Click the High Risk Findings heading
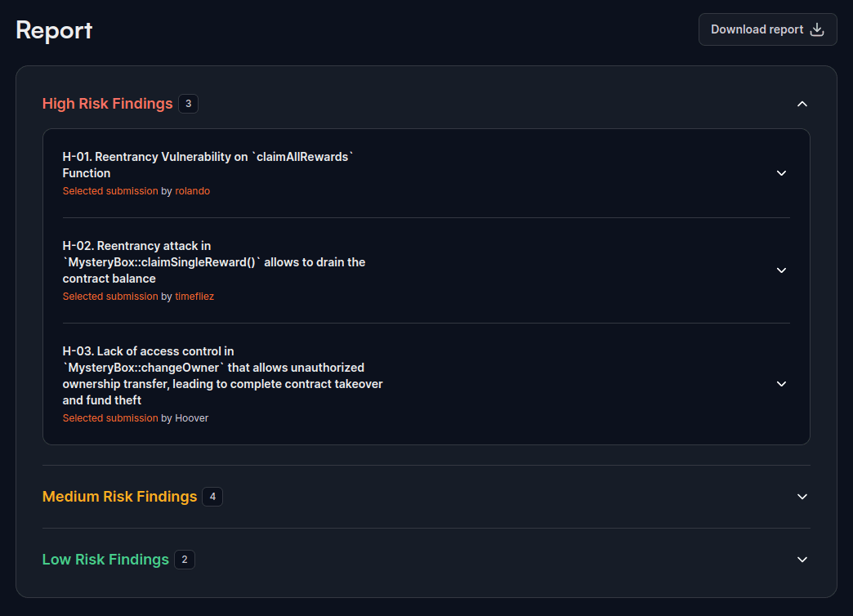 click(x=107, y=104)
